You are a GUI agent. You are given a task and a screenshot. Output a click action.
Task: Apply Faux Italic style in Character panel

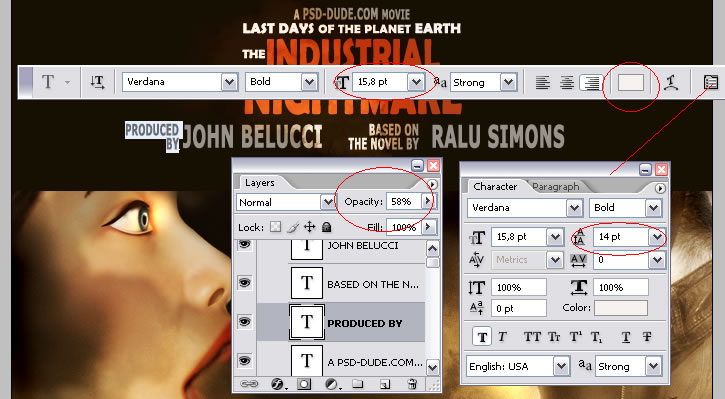(x=503, y=337)
